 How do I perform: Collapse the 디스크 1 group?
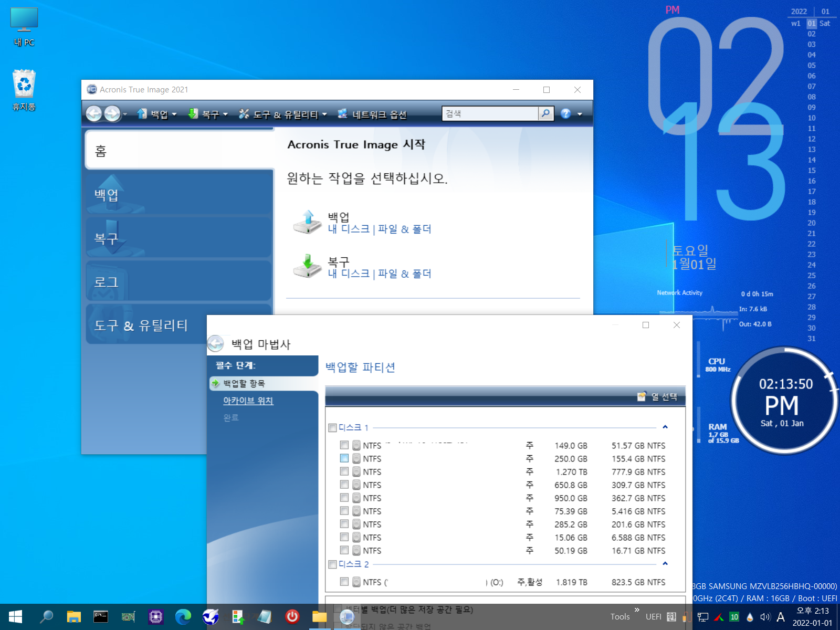pyautogui.click(x=665, y=427)
